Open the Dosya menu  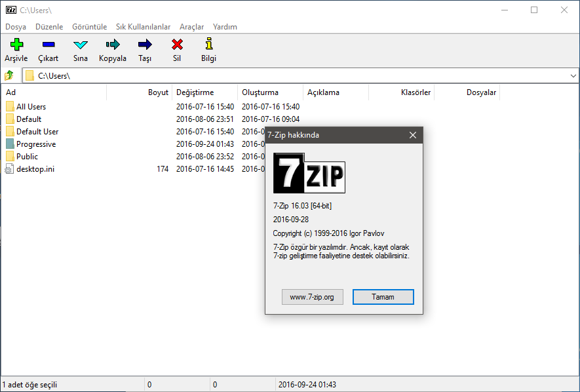click(16, 27)
